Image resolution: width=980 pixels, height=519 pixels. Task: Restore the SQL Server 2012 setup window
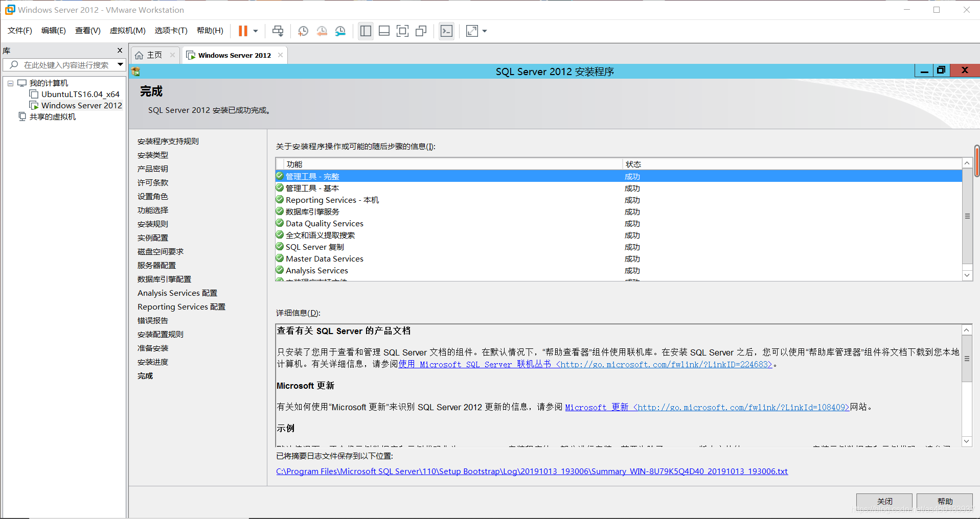pos(941,70)
